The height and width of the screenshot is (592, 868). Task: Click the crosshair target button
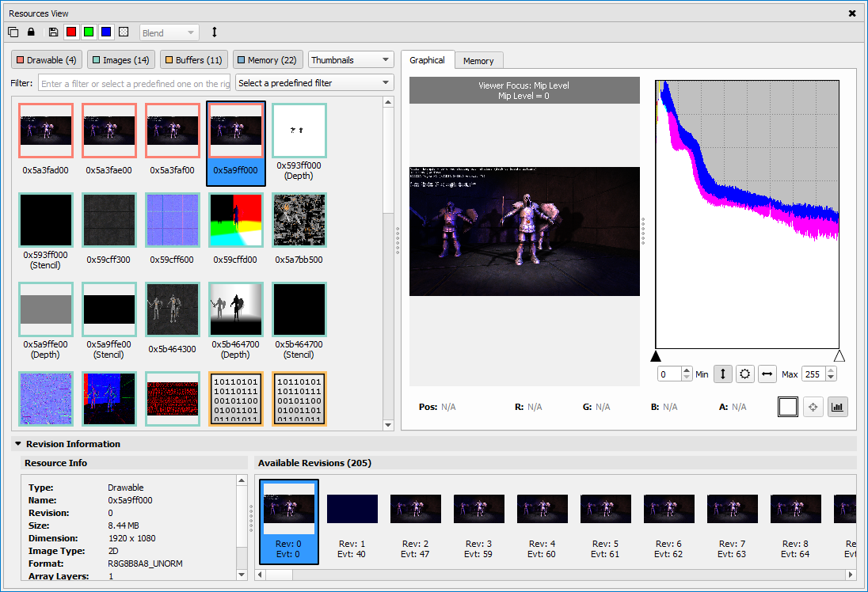tap(813, 407)
